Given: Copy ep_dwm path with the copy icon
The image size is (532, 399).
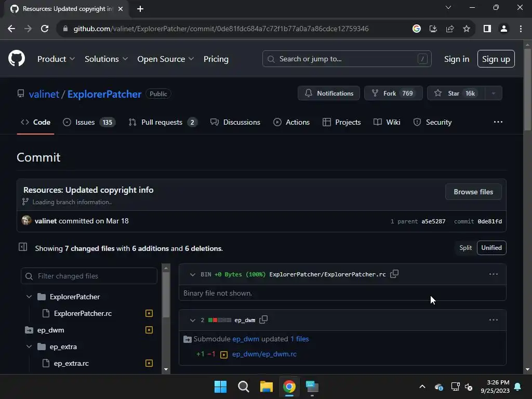Looking at the screenshot, I should tap(263, 320).
